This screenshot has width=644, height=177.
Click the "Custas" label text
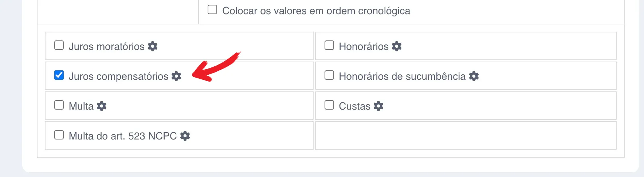click(354, 106)
